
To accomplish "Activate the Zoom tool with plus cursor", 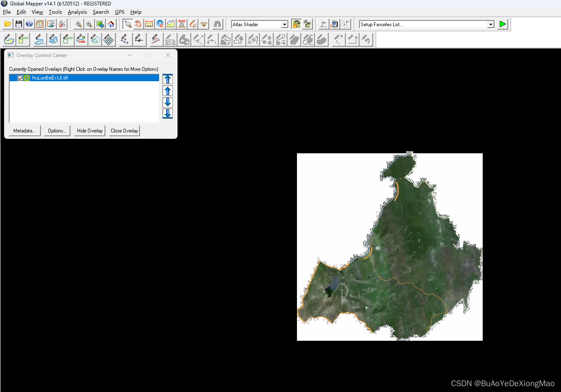I will coord(128,24).
